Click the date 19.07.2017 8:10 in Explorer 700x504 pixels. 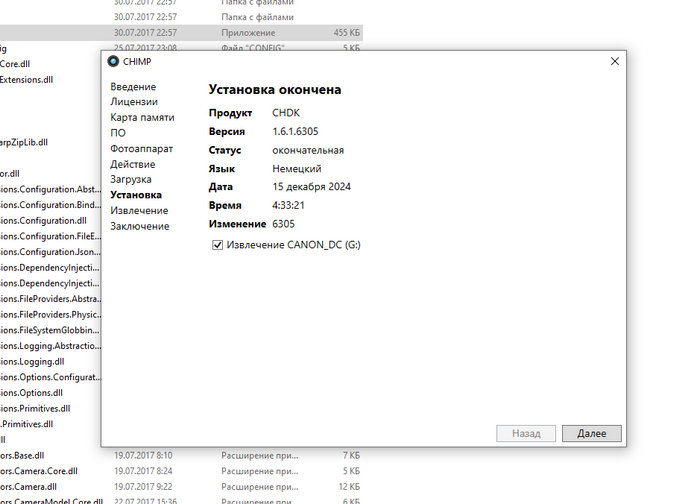[x=143, y=455]
